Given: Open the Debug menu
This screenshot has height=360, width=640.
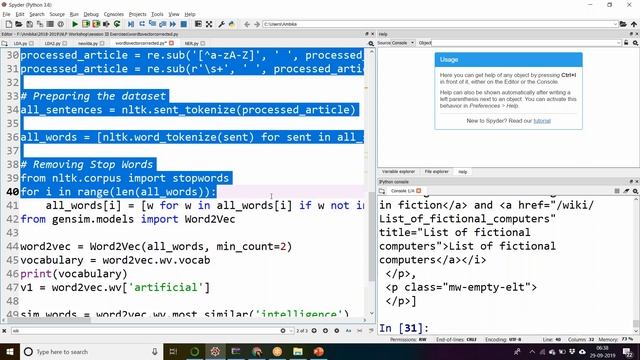Looking at the screenshot, I should 91,14.
